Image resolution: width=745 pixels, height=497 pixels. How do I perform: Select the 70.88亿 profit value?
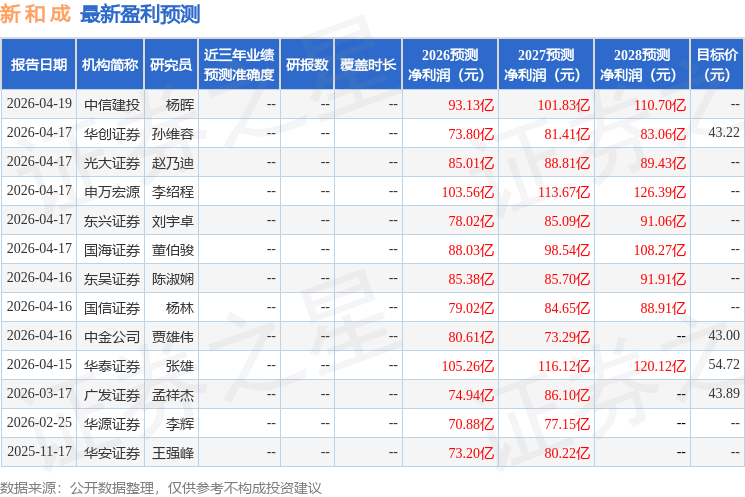click(x=471, y=424)
